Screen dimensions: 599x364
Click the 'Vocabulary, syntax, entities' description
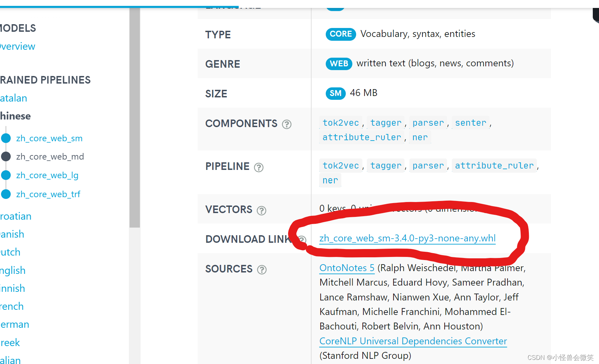click(418, 34)
